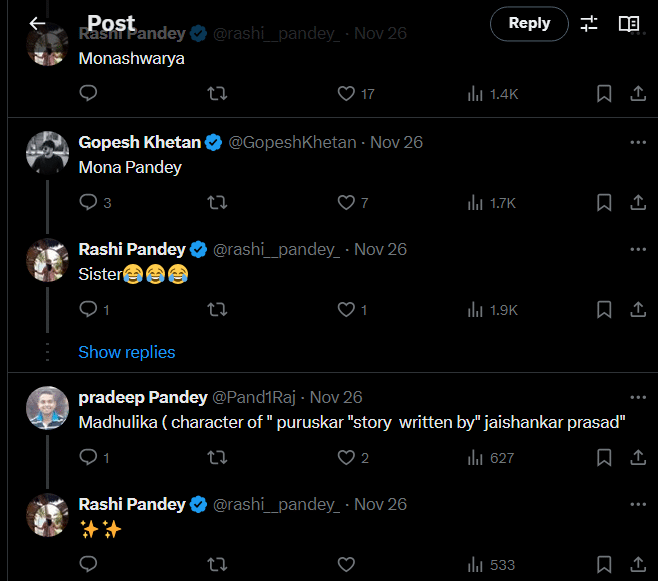Open the reader view book icon
This screenshot has width=658, height=581.
629,23
